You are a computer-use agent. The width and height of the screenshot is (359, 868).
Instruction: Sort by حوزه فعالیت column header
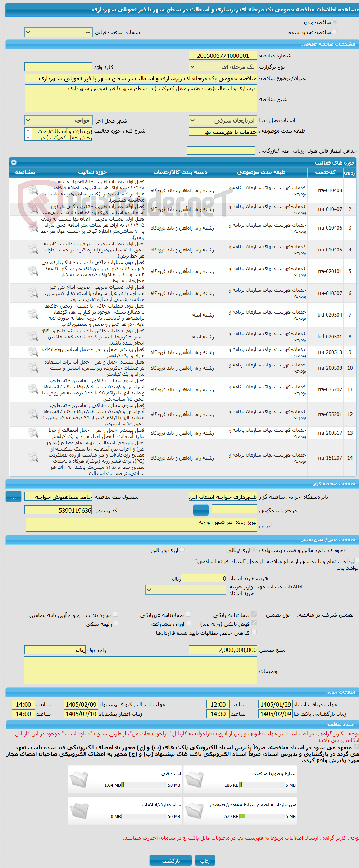tap(92, 172)
